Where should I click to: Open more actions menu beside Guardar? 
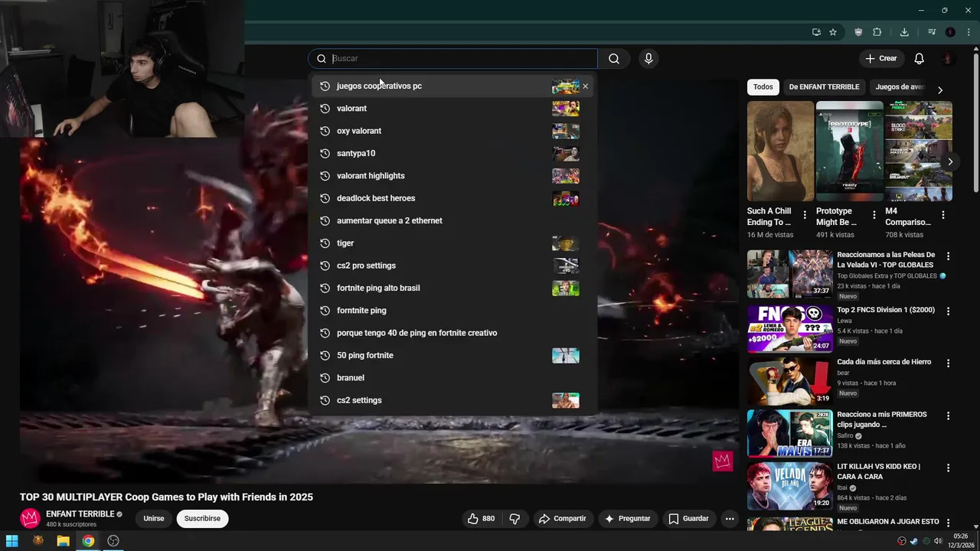point(730,519)
